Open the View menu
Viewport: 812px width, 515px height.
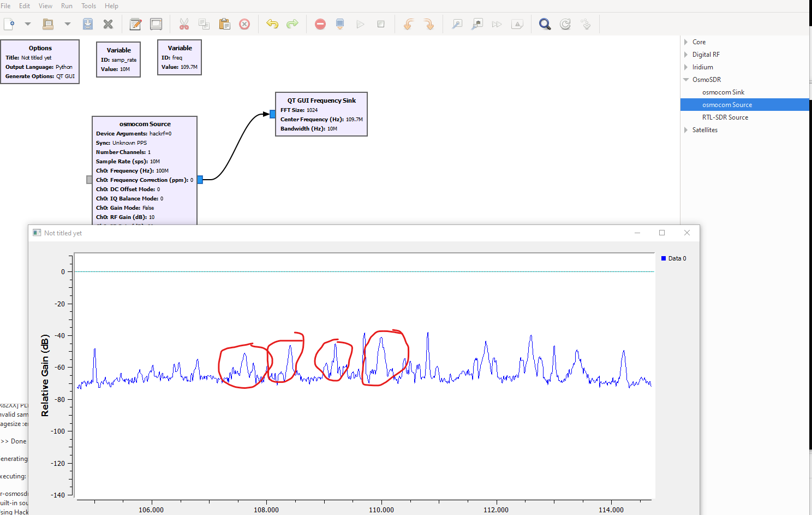click(45, 6)
